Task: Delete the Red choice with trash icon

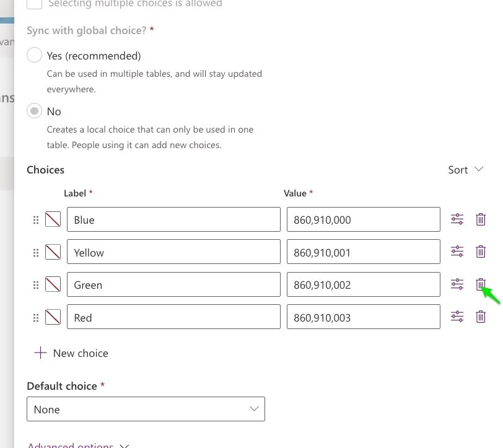Action: pos(480,317)
